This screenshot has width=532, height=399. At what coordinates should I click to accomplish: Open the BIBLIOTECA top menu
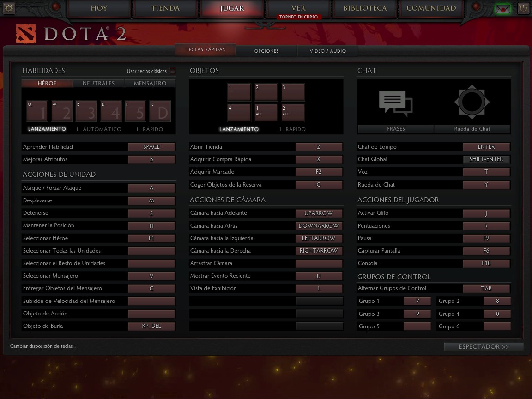[365, 8]
